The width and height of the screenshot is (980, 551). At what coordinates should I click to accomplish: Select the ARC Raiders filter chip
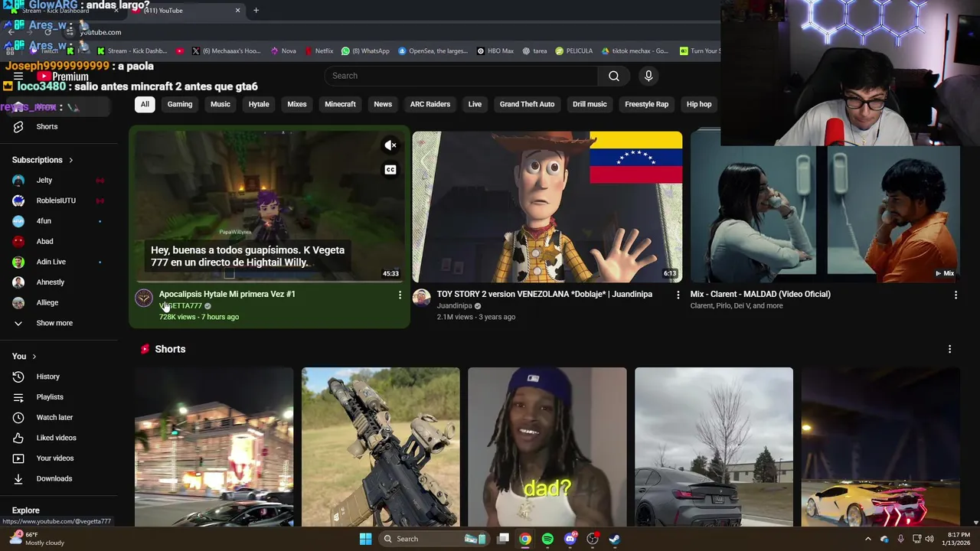pyautogui.click(x=430, y=104)
